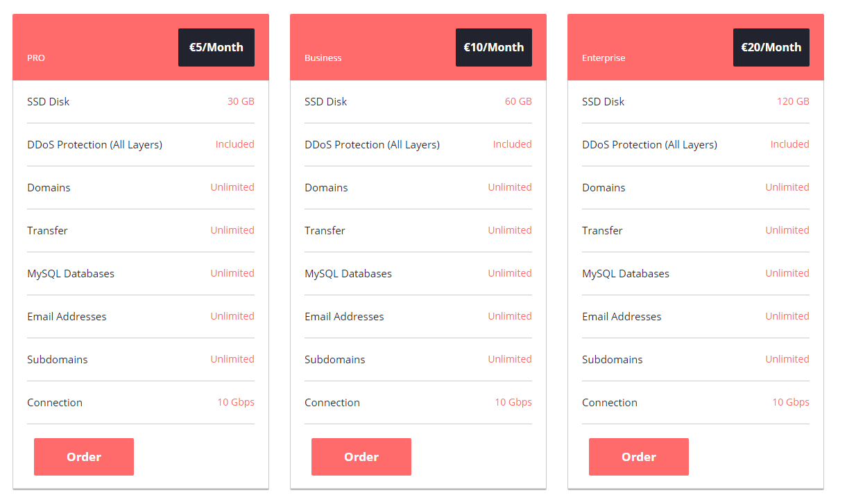The image size is (847, 504).
Task: Click Domains Unlimited value in PRO plan
Action: (232, 187)
